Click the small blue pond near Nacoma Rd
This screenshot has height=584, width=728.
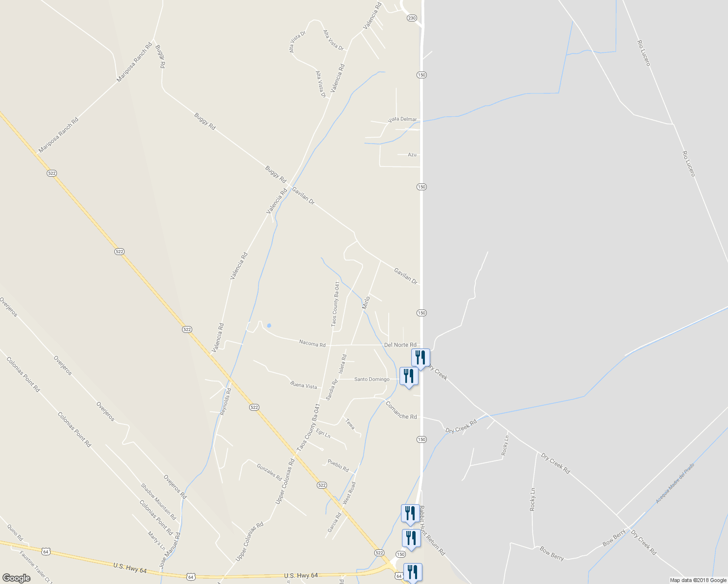269,326
